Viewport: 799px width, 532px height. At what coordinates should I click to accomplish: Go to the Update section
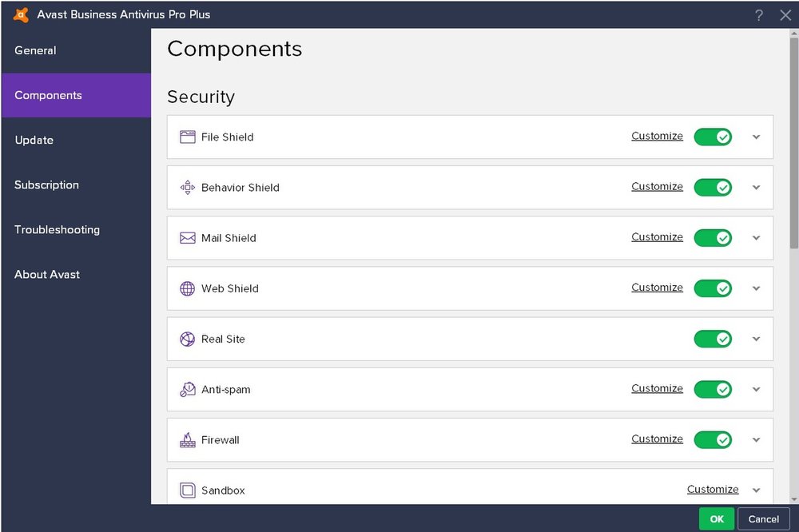77,140
